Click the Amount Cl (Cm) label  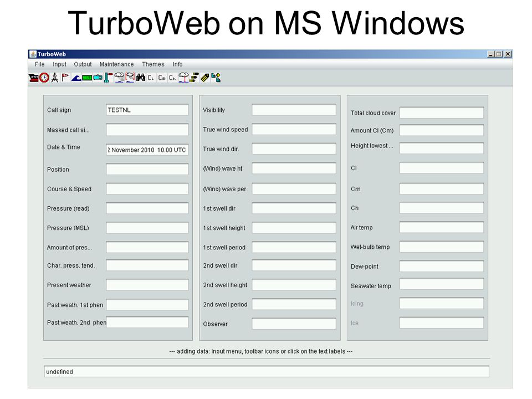pos(372,131)
